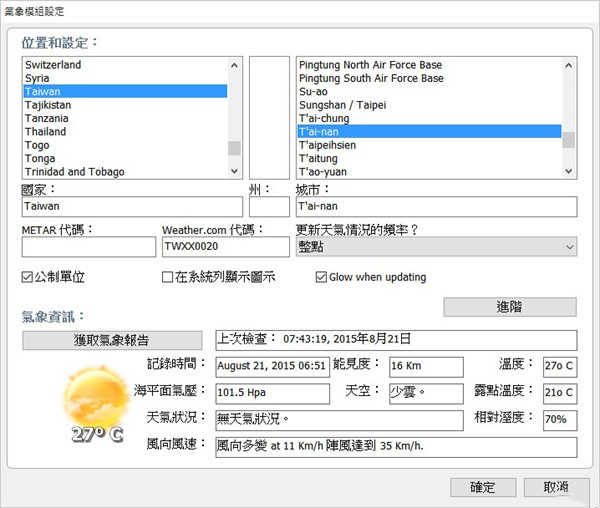This screenshot has height=508, width=600.
Task: Click the 能見度 field showing 16 Km
Action: (426, 367)
